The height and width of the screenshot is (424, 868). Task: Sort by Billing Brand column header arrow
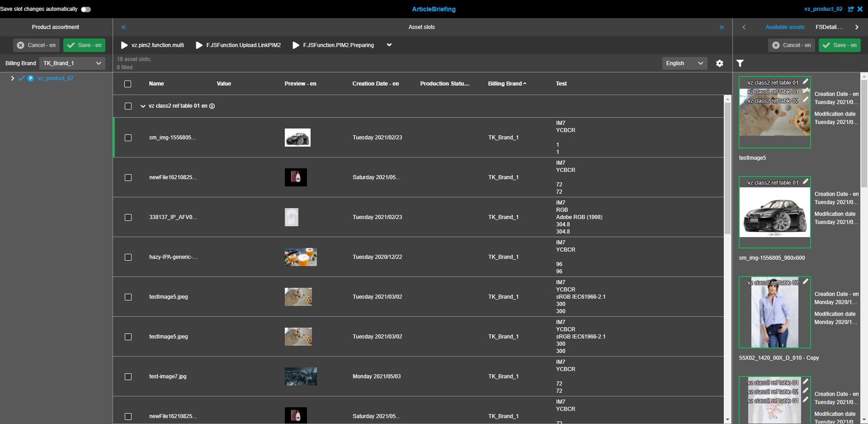[525, 83]
